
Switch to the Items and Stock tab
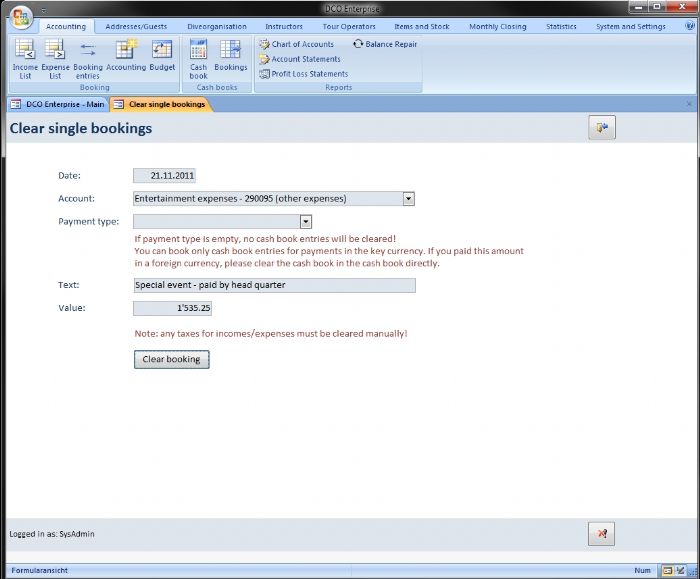[421, 27]
